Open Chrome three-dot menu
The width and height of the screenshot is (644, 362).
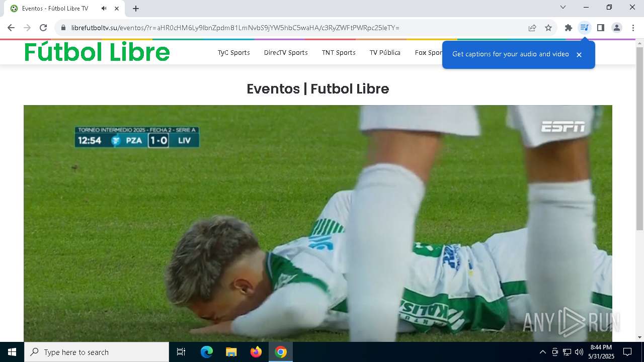633,28
